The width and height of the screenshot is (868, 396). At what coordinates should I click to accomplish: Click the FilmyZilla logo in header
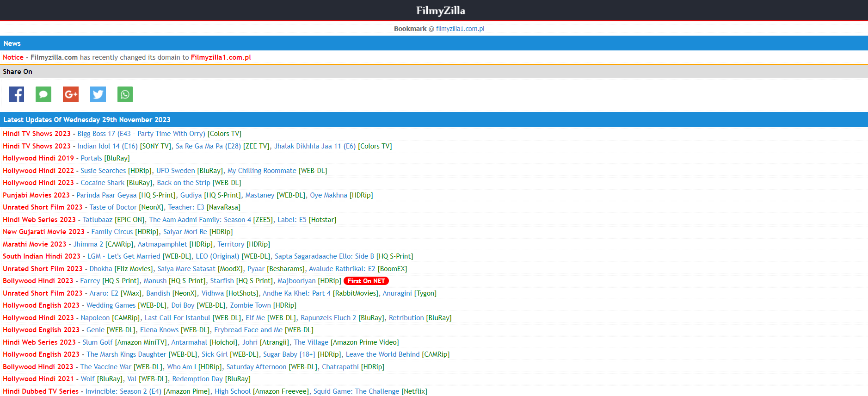[x=440, y=10]
